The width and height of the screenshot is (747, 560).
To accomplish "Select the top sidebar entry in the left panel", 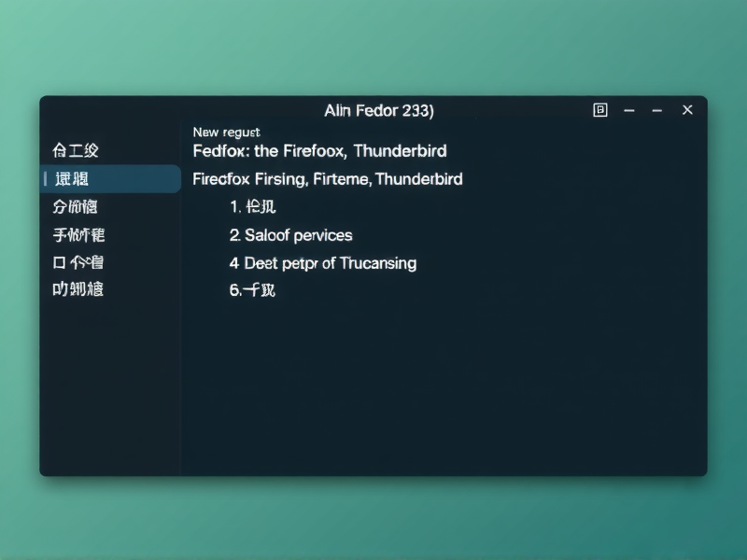I will (x=78, y=150).
